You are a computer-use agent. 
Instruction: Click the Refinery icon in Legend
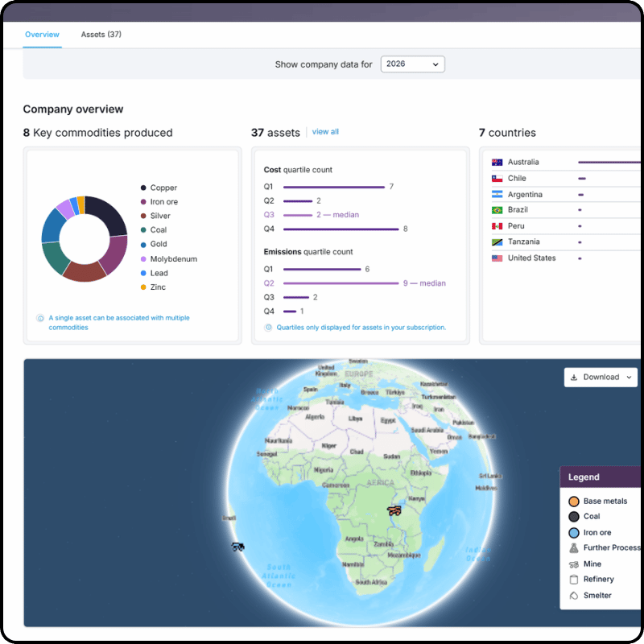coord(574,580)
